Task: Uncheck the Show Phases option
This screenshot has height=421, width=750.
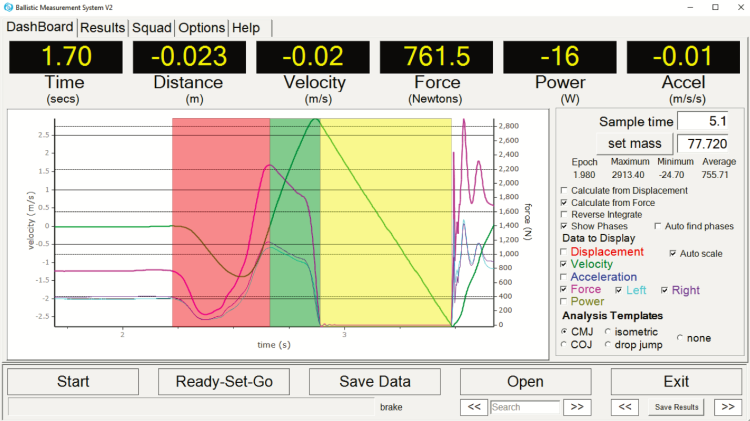Action: [564, 227]
